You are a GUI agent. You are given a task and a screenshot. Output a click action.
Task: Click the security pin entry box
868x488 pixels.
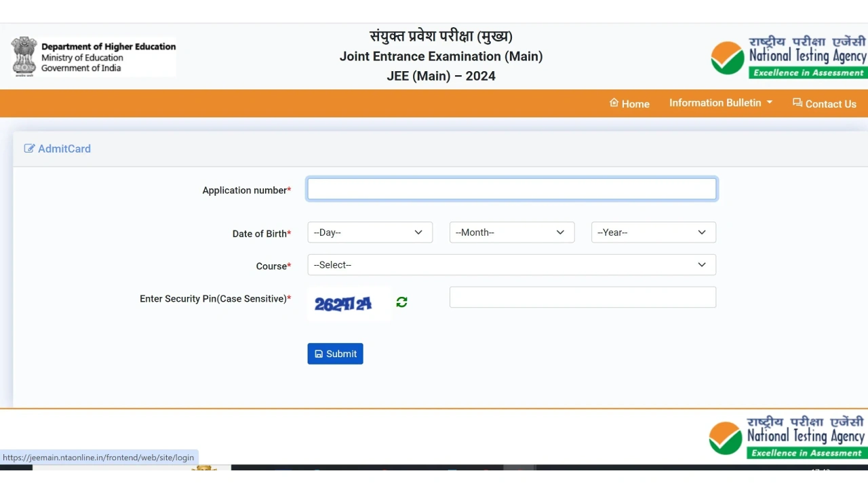(x=582, y=297)
